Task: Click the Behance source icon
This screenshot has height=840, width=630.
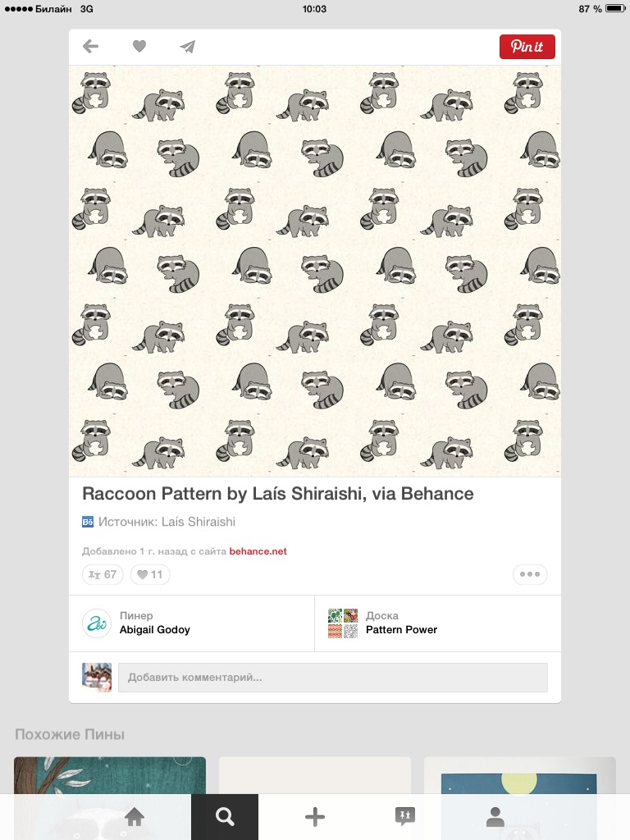Action: 88,522
